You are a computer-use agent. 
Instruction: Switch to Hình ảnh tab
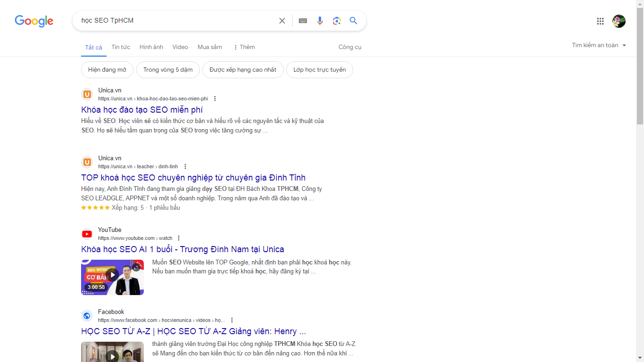pyautogui.click(x=151, y=47)
